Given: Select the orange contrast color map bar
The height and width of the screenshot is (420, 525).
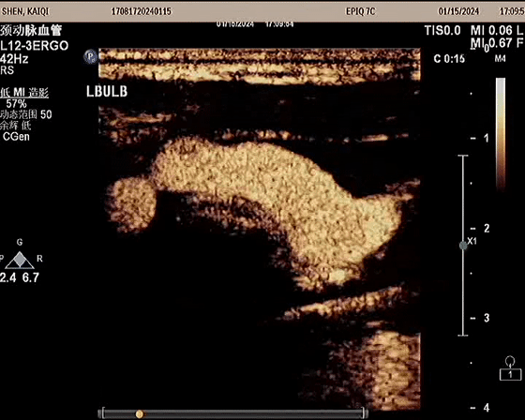Looking at the screenshot, I should [x=501, y=134].
